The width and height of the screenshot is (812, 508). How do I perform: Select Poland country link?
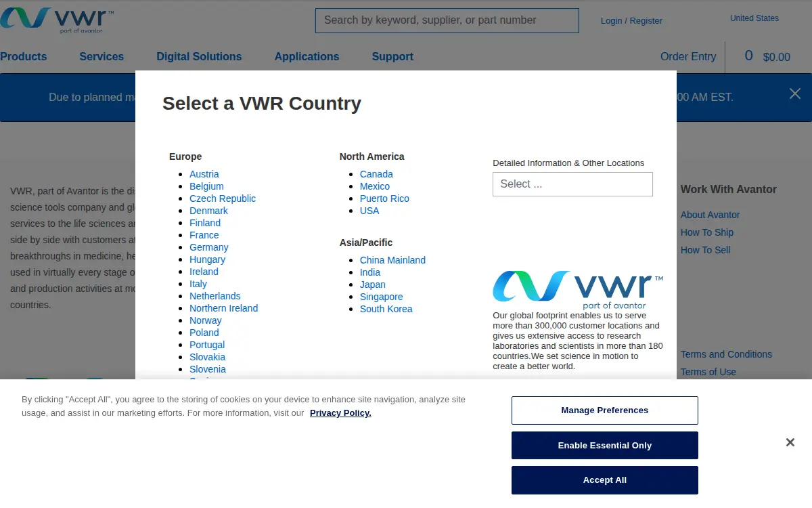pyautogui.click(x=204, y=333)
